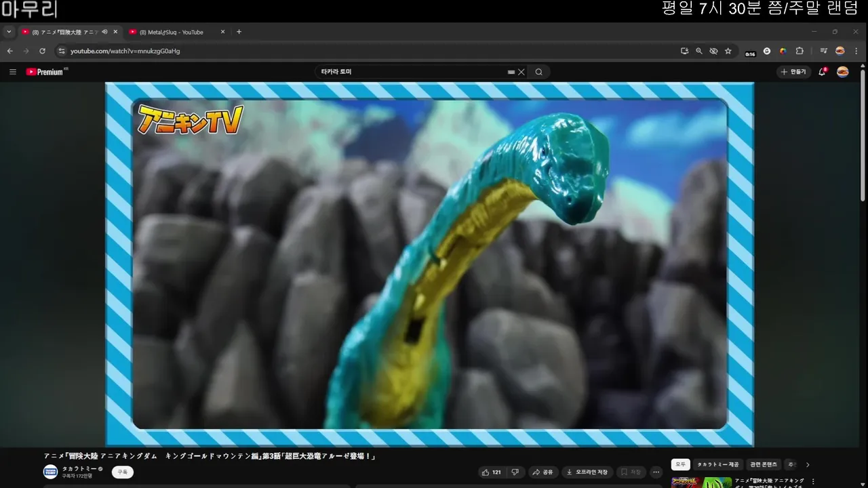This screenshot has height=488, width=868.
Task: Restore down the browser window
Action: click(835, 32)
